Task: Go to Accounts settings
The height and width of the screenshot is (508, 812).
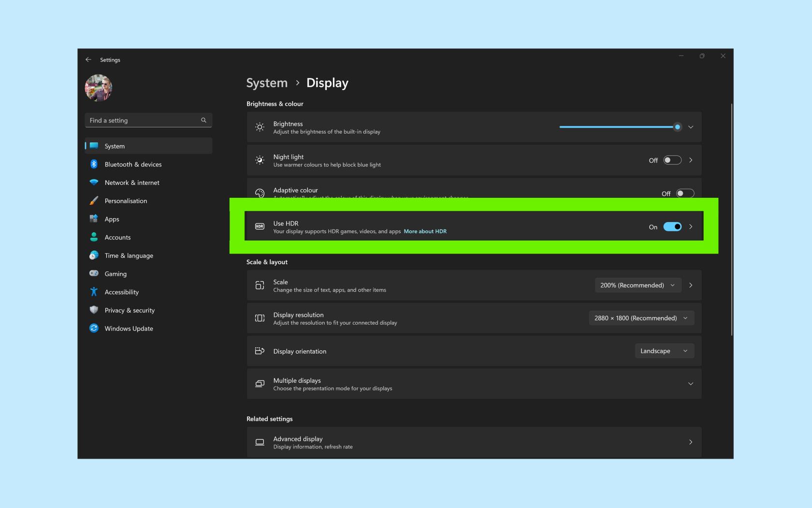Action: (x=148, y=237)
